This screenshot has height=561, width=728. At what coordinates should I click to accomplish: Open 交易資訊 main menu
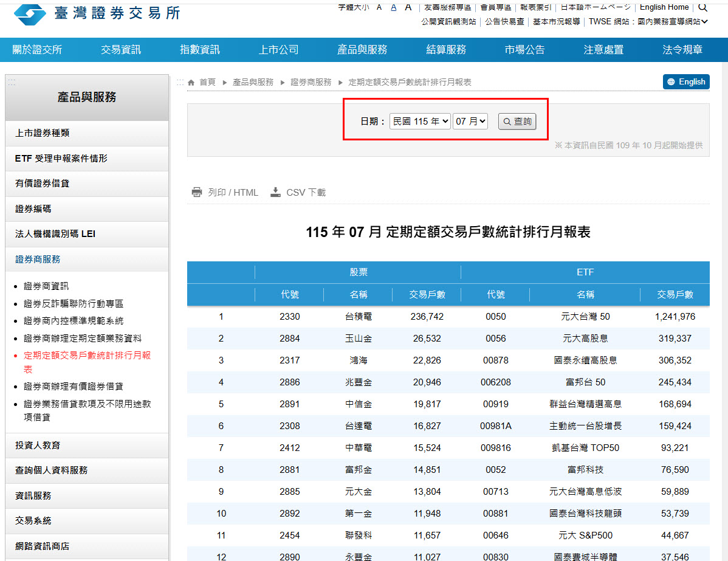(x=121, y=50)
